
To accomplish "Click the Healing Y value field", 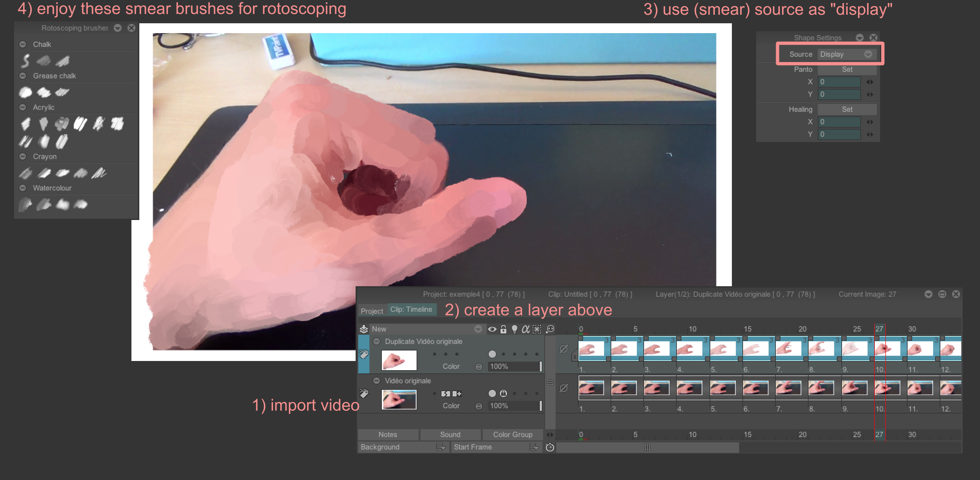I will pos(839,134).
